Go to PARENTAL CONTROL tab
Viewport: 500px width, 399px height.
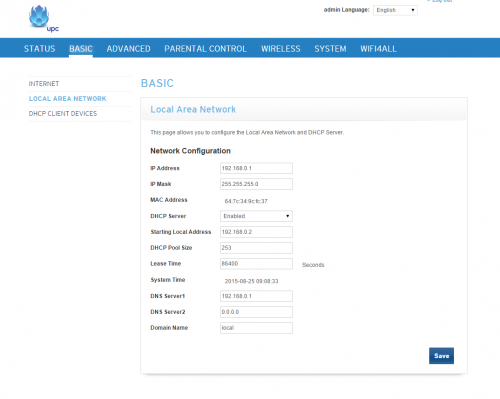click(x=205, y=49)
